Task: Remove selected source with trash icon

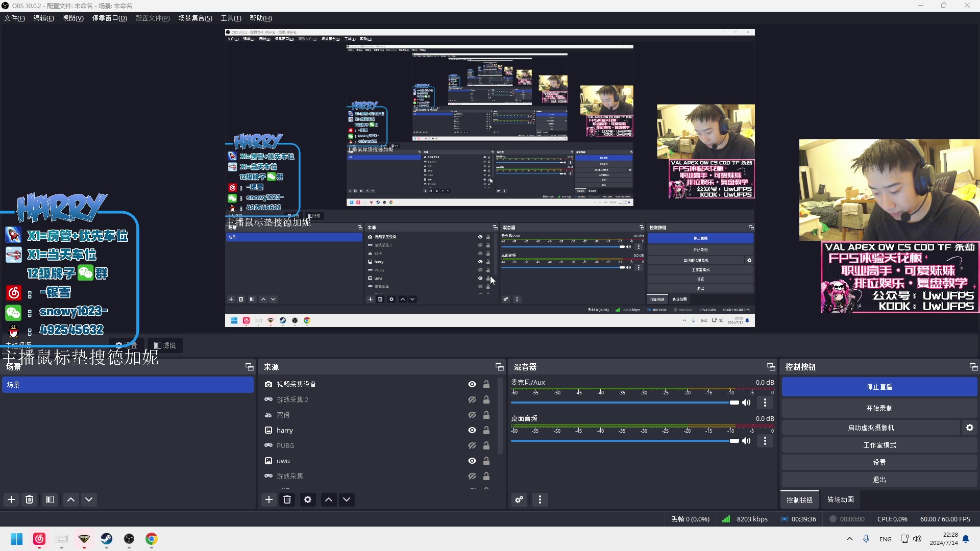Action: [287, 499]
